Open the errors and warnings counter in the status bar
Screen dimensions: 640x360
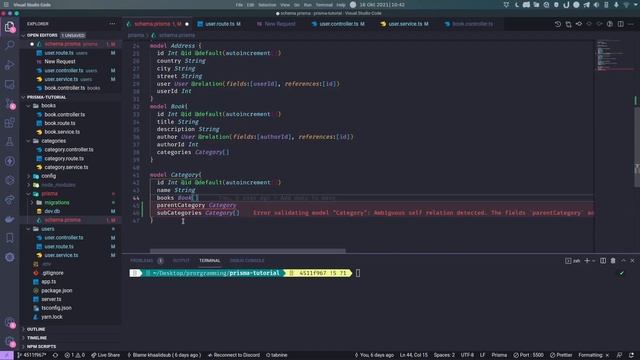coord(75,355)
